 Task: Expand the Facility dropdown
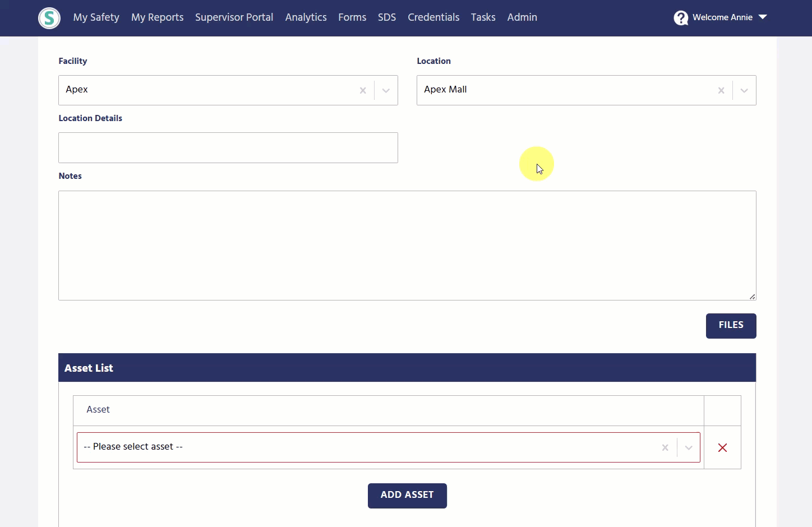tap(385, 90)
